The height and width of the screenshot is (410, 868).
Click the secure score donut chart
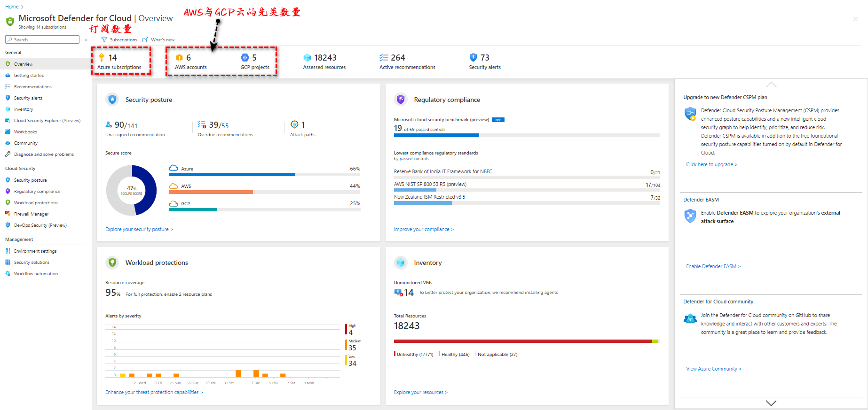(132, 190)
